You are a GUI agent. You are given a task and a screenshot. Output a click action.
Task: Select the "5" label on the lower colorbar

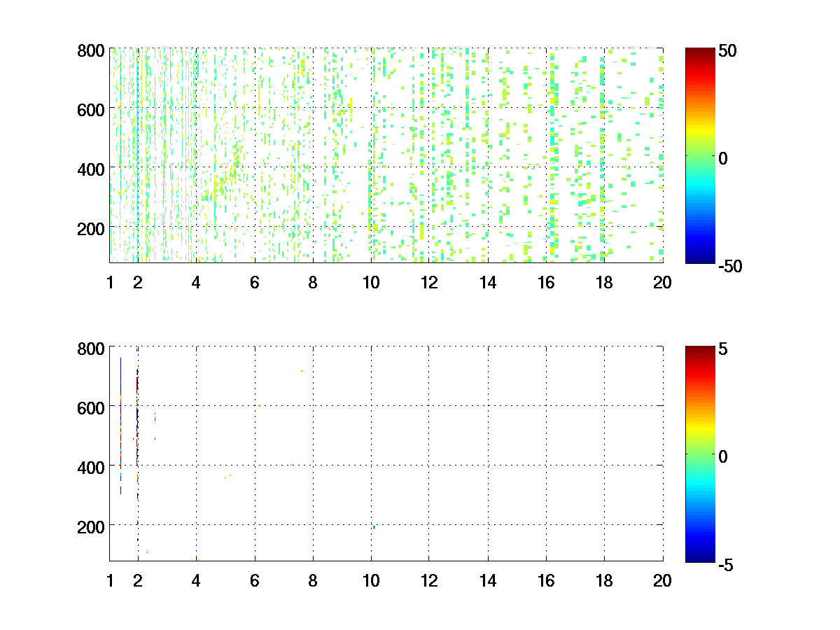[x=724, y=348]
